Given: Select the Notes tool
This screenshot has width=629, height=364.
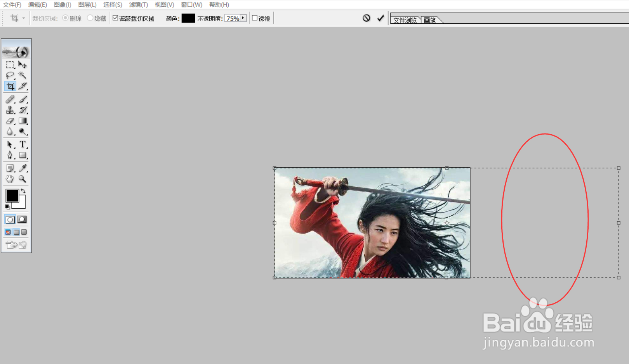Looking at the screenshot, I should 10,168.
